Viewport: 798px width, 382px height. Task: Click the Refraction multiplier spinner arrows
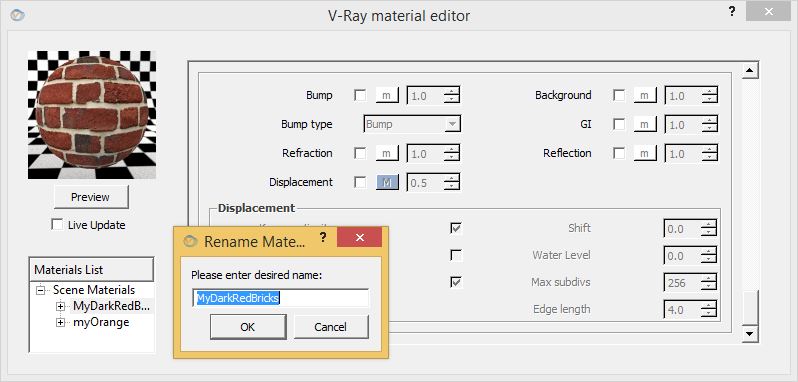(x=451, y=154)
